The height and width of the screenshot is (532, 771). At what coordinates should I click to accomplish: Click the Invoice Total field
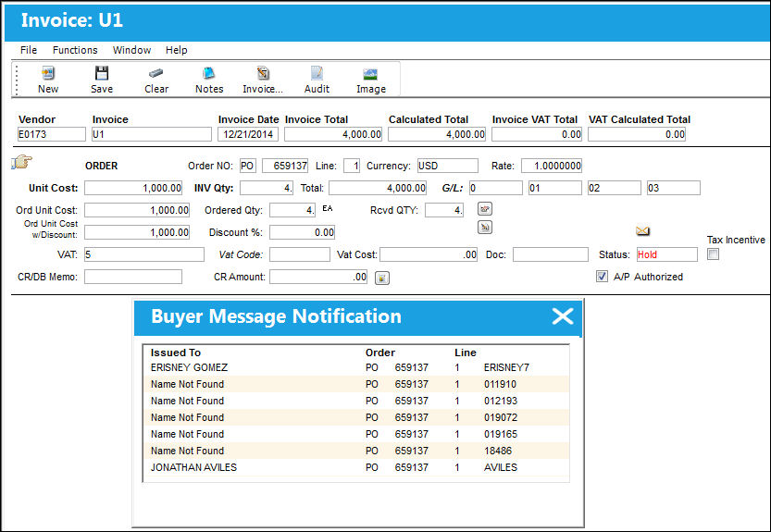point(333,134)
